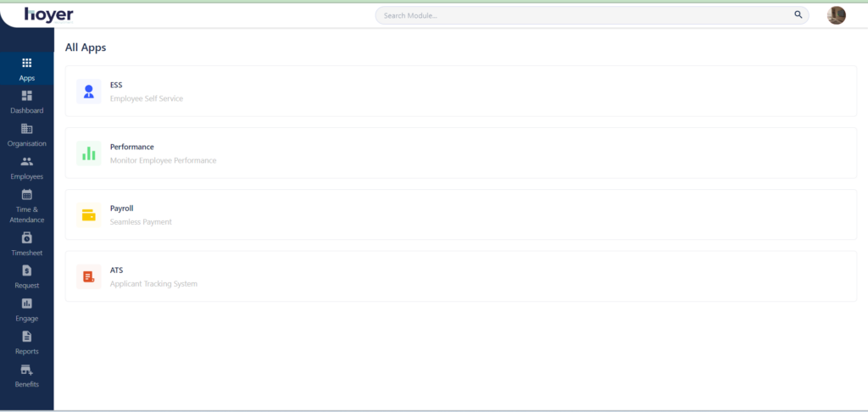Click 'Applicant Tracking System' description text
Viewport: 868px width, 412px height.
[153, 284]
